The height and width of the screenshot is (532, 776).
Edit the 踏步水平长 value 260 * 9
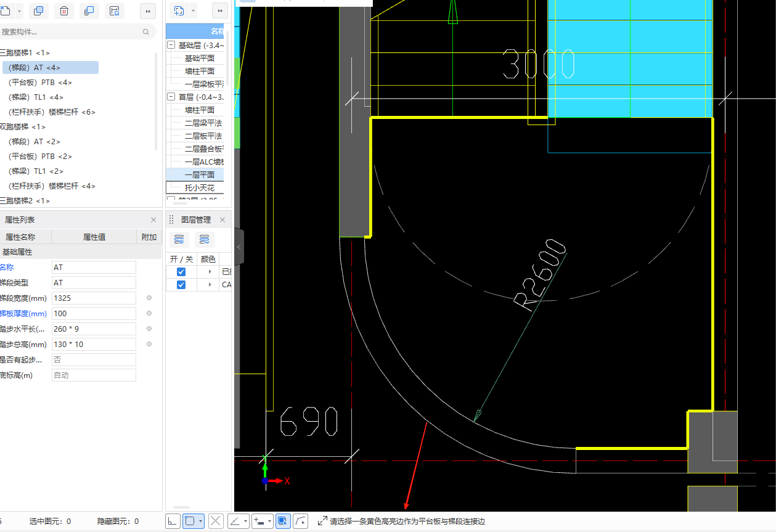click(x=94, y=329)
